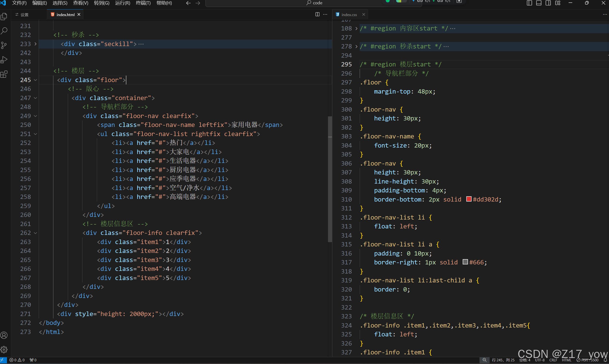Screen dimensions: 609x364
Task: Expand the folded seckill div on line 233
Action: (35, 44)
